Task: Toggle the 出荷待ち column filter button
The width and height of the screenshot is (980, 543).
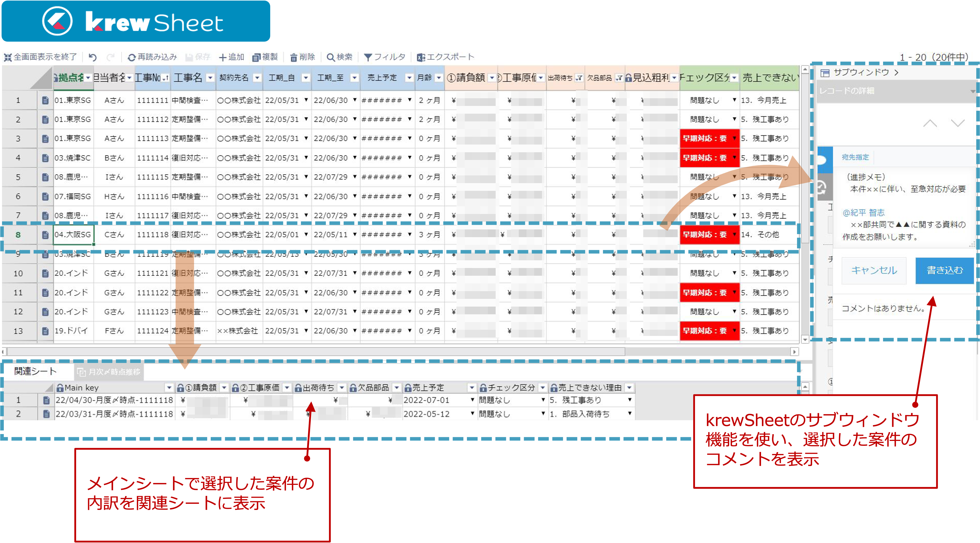Action: (579, 78)
